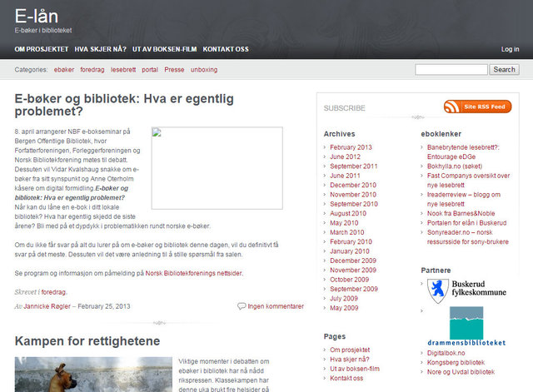Open the September 2010 archive
This screenshot has width=533, height=392.
point(353,204)
